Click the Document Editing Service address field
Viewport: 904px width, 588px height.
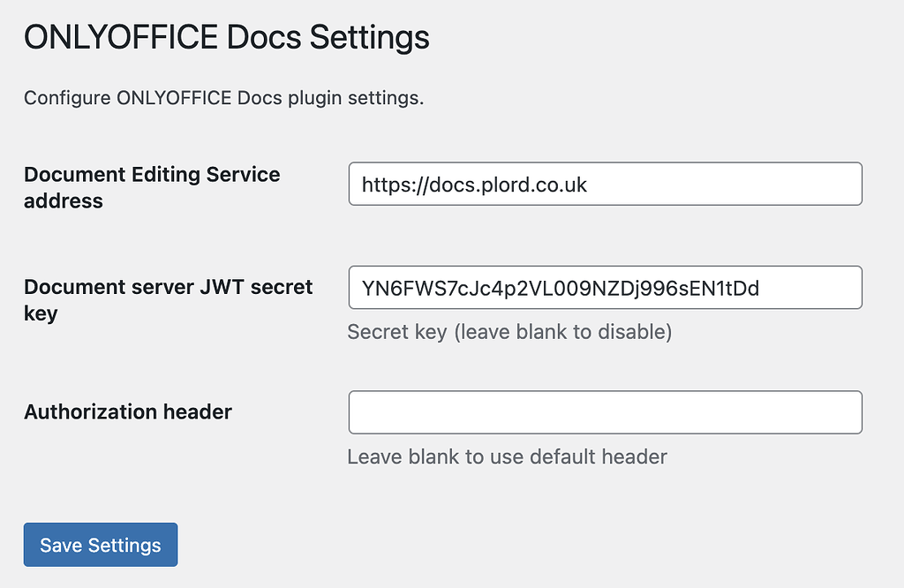pyautogui.click(x=606, y=184)
